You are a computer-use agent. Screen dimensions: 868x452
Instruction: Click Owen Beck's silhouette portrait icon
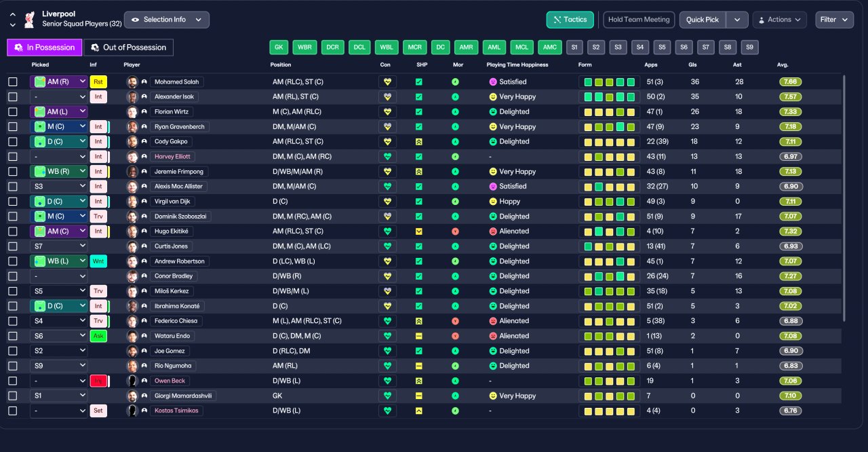click(132, 381)
